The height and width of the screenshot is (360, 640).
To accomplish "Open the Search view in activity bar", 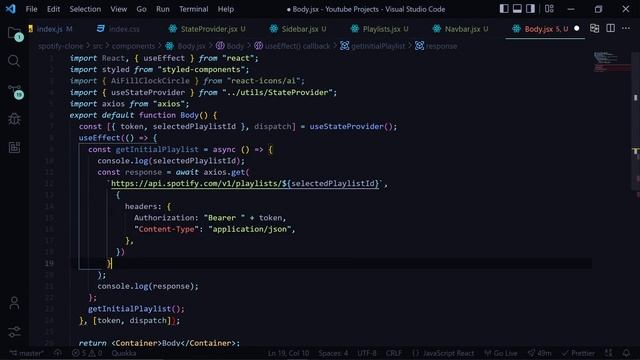I will (x=14, y=61).
